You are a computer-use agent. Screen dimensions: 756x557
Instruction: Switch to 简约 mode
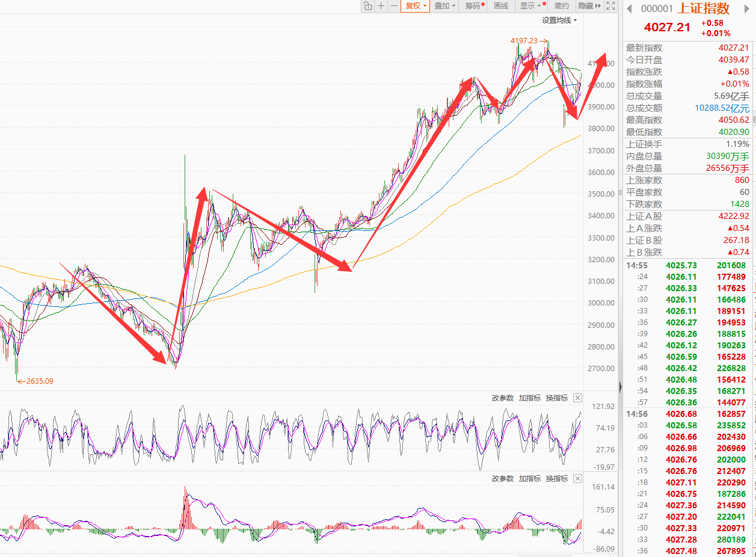coord(562,6)
